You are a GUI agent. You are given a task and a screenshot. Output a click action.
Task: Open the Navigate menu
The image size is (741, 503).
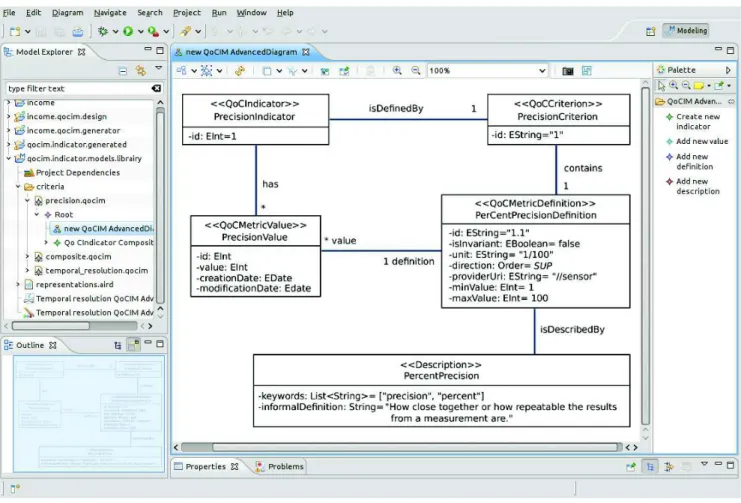pyautogui.click(x=110, y=13)
